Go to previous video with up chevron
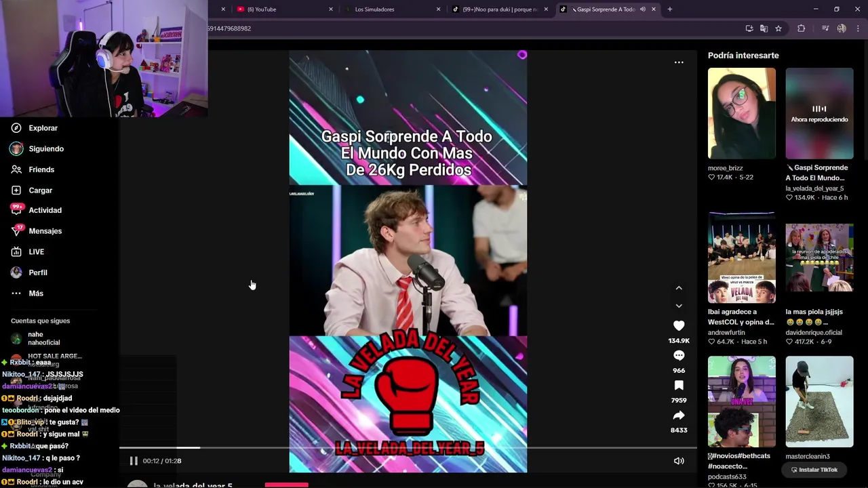868x488 pixels. [x=679, y=288]
